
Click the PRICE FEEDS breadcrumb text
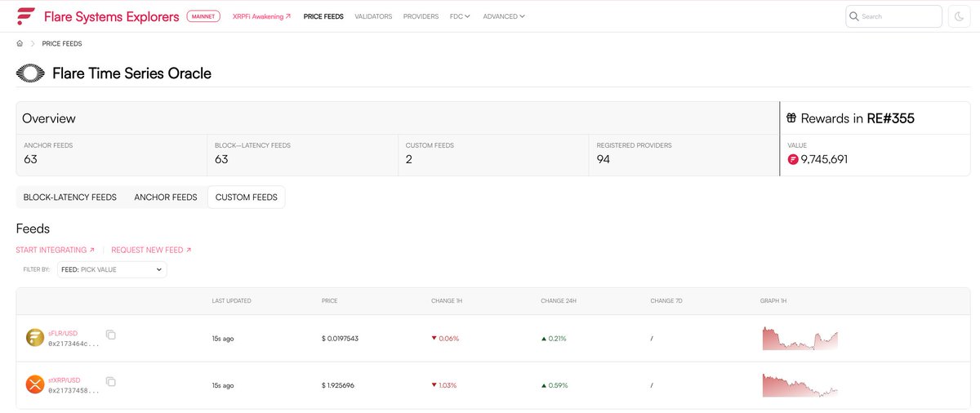[x=62, y=43]
